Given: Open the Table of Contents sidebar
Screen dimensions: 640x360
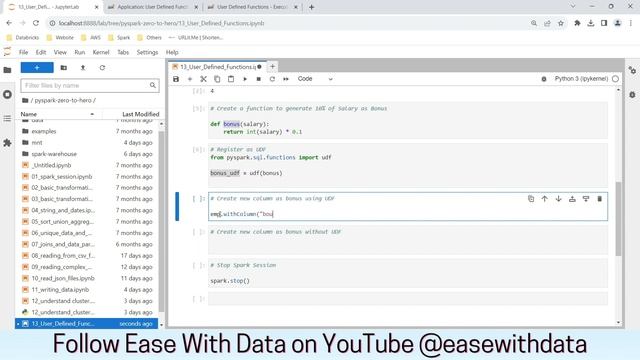Looking at the screenshot, I should pos(7,119).
